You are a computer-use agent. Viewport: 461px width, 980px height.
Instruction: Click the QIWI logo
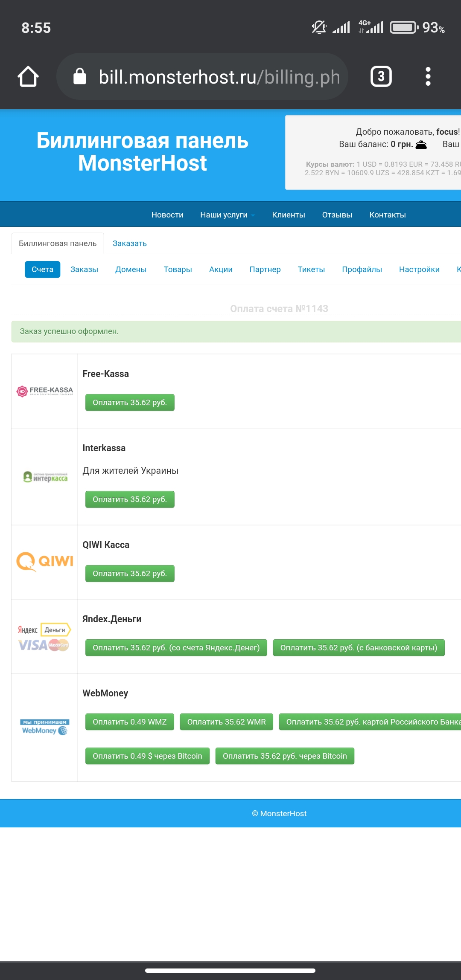click(45, 561)
